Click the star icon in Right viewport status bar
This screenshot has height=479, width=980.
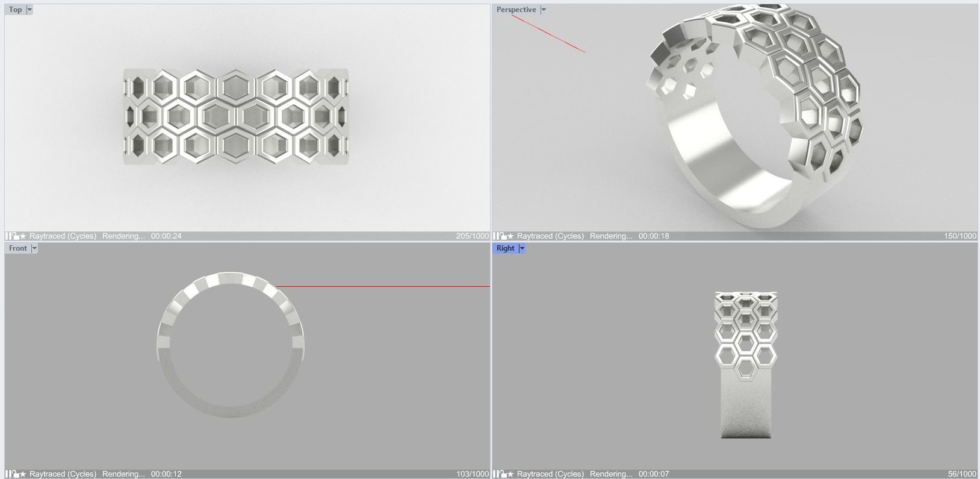[510, 474]
